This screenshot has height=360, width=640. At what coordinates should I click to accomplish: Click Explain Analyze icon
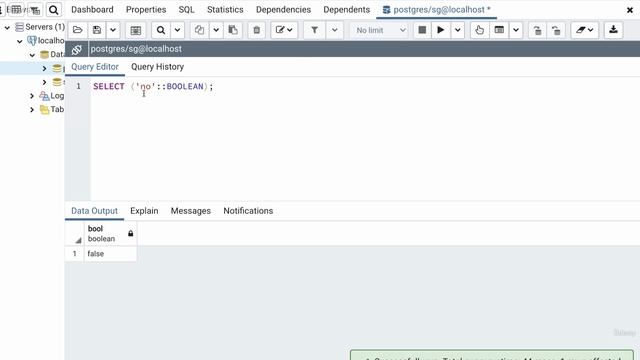pyautogui.click(x=499, y=30)
